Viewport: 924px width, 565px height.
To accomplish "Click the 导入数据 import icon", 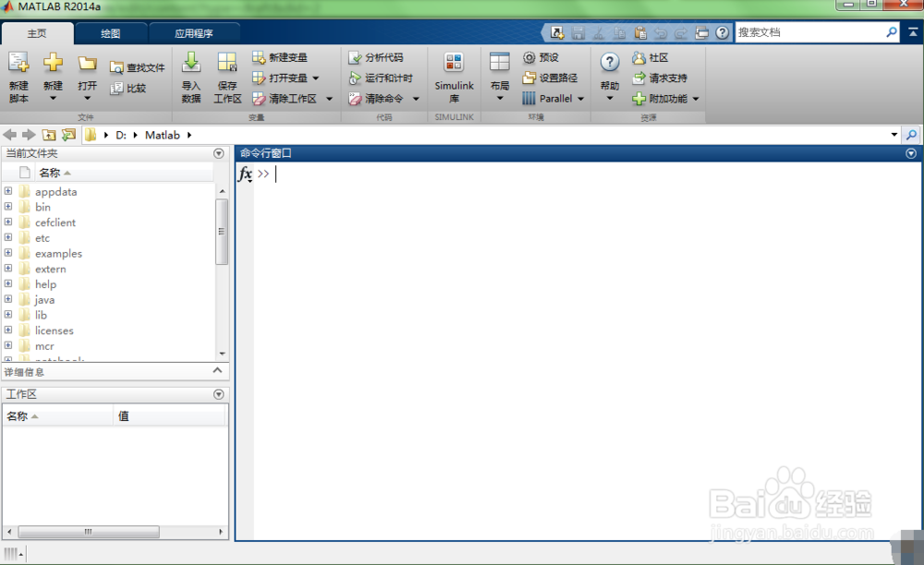I will point(191,63).
